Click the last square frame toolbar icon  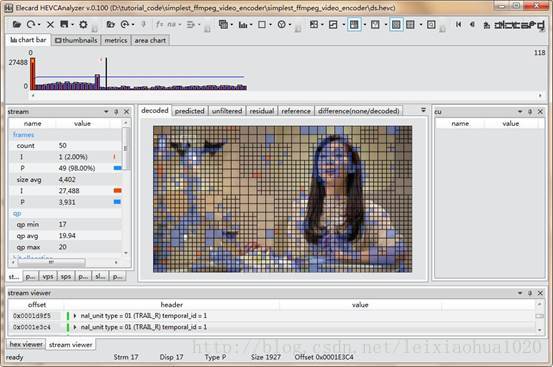431,24
